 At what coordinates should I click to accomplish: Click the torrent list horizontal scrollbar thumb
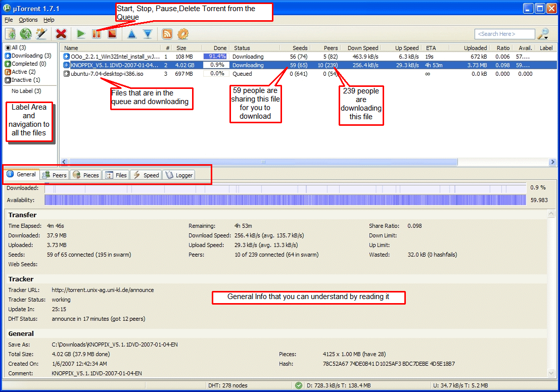263,162
